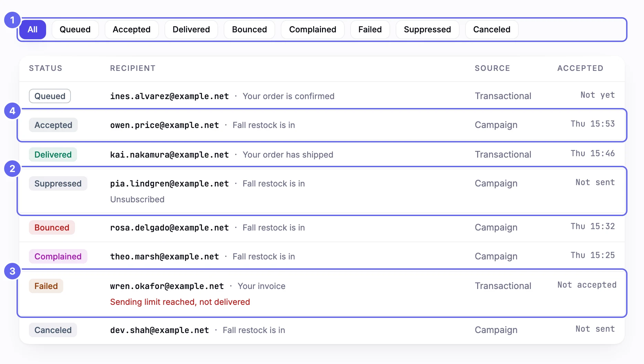Show only Delivered emails

tap(191, 30)
